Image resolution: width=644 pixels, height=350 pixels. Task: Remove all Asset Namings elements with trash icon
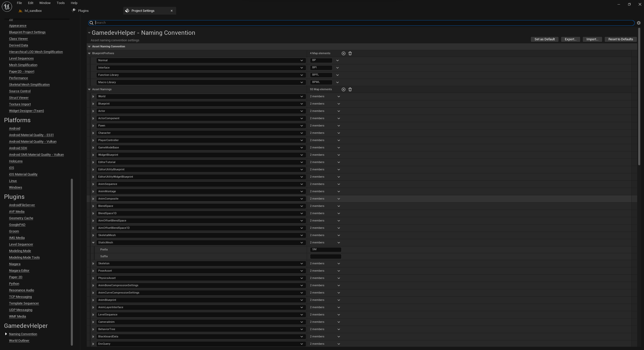(x=350, y=89)
